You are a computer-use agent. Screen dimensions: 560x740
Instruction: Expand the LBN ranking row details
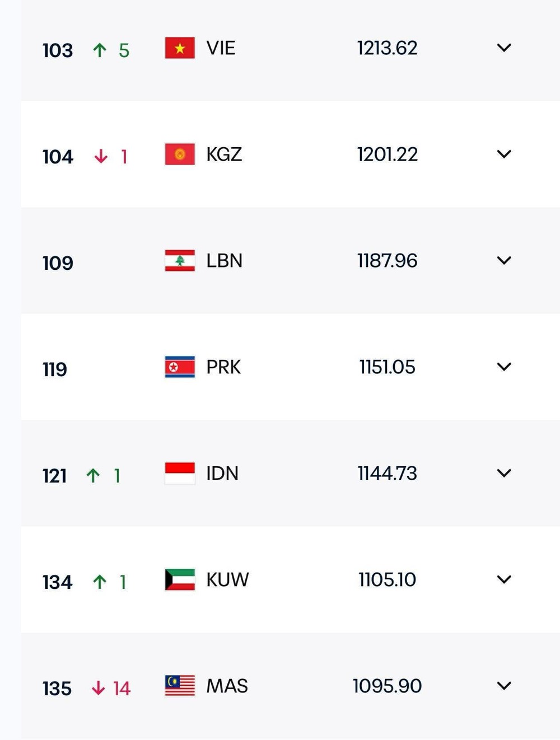(x=504, y=260)
